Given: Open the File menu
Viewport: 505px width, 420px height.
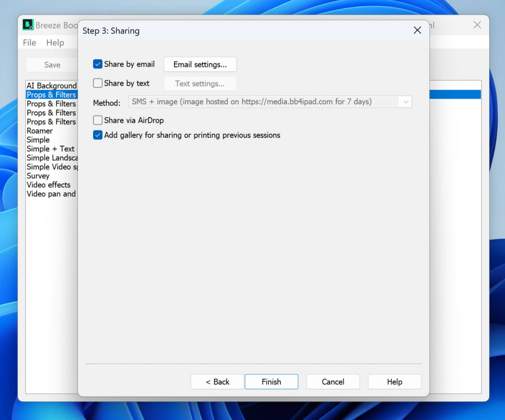Looking at the screenshot, I should point(29,43).
